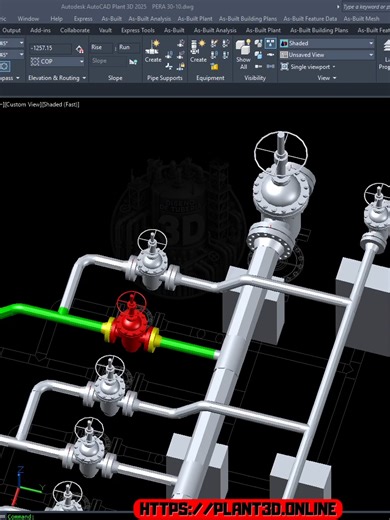Click the pipe-segment visibility icon in second row
Screen dimensions: 390x520
[270, 55]
